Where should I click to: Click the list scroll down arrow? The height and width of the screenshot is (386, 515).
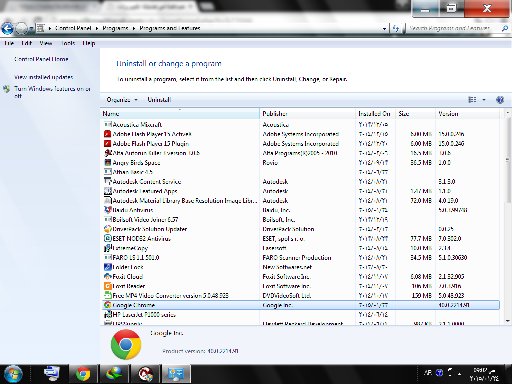click(x=508, y=321)
